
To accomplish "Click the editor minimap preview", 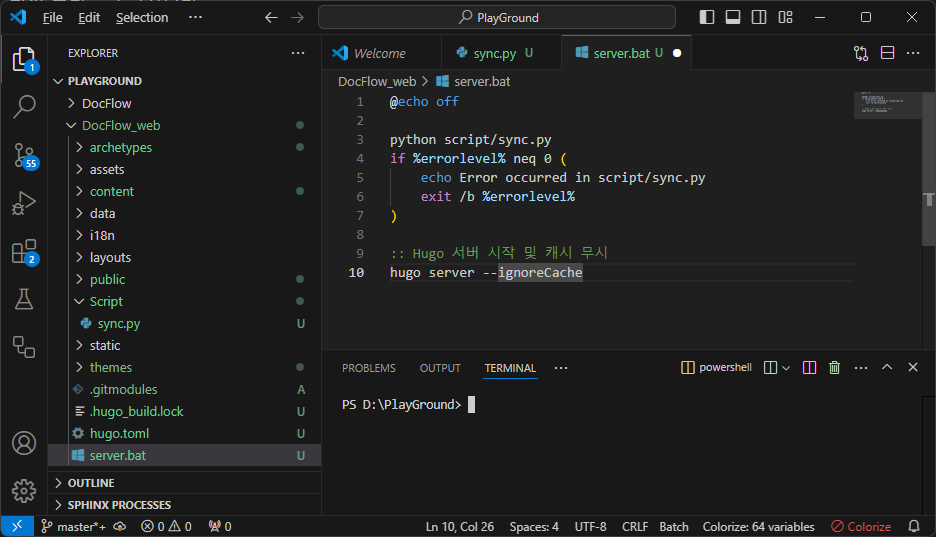I will (x=888, y=106).
